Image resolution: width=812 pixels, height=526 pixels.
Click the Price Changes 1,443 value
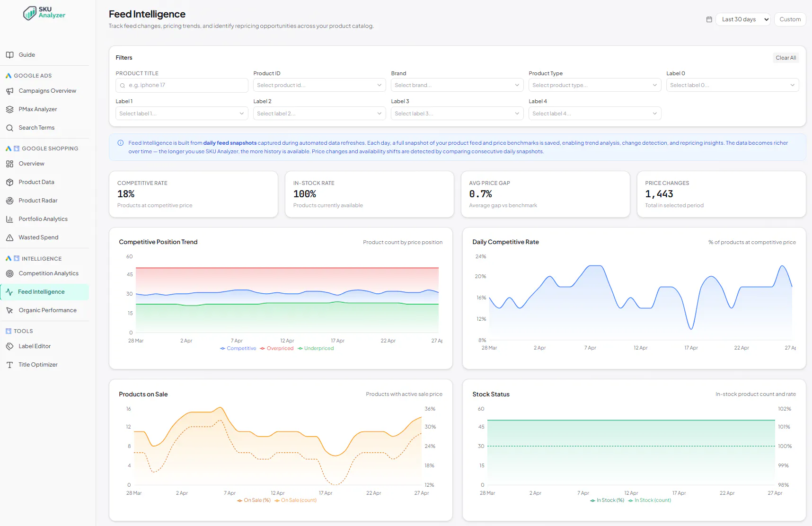659,194
